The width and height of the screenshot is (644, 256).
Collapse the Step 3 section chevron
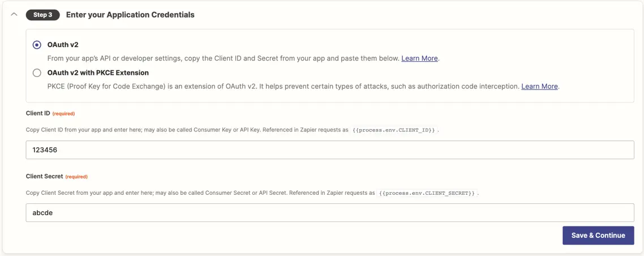[14, 14]
